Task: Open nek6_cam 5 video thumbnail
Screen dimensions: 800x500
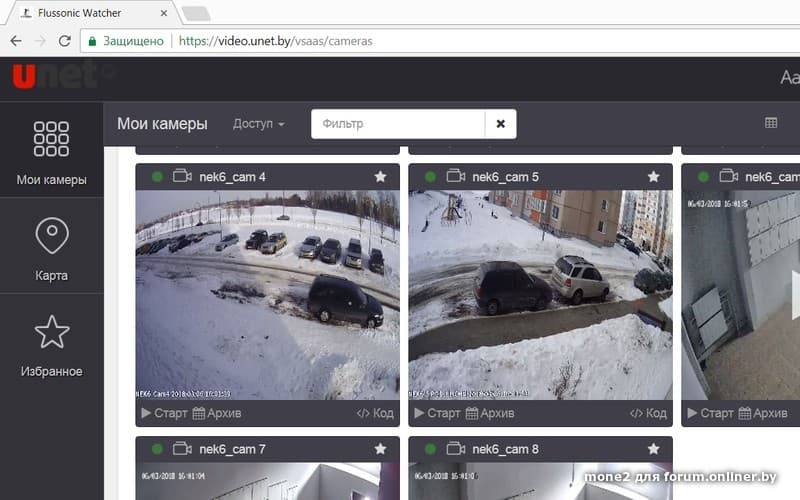Action: coord(540,295)
